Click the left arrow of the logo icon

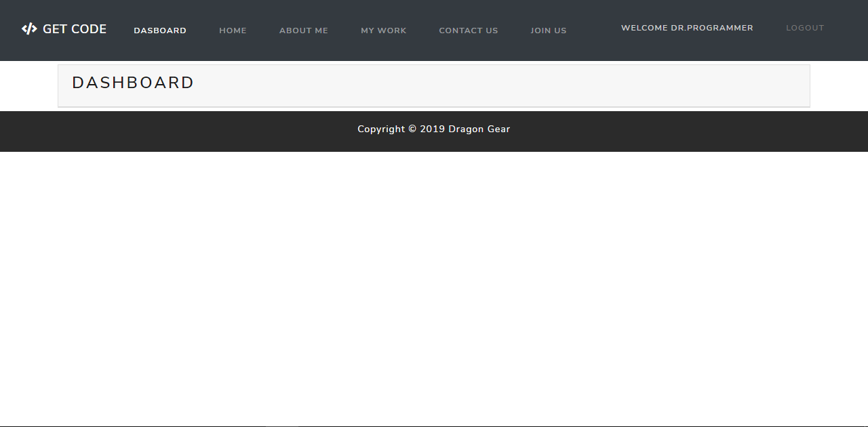click(25, 29)
